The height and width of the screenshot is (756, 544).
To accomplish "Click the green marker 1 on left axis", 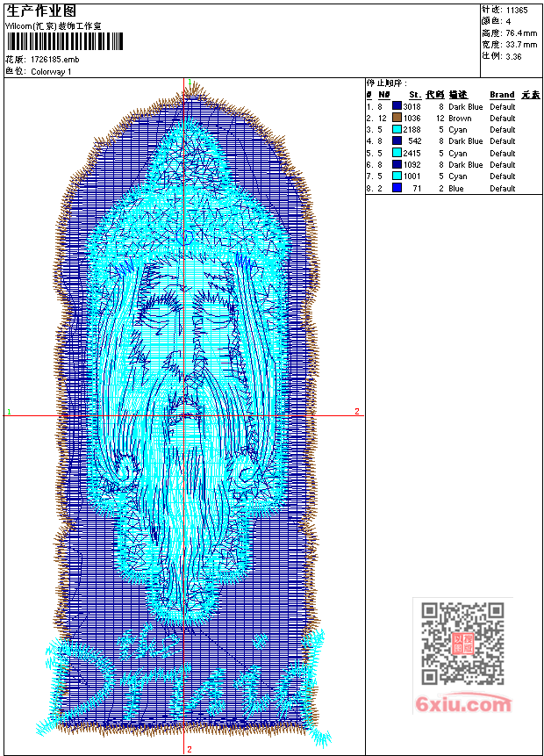I will [9, 411].
